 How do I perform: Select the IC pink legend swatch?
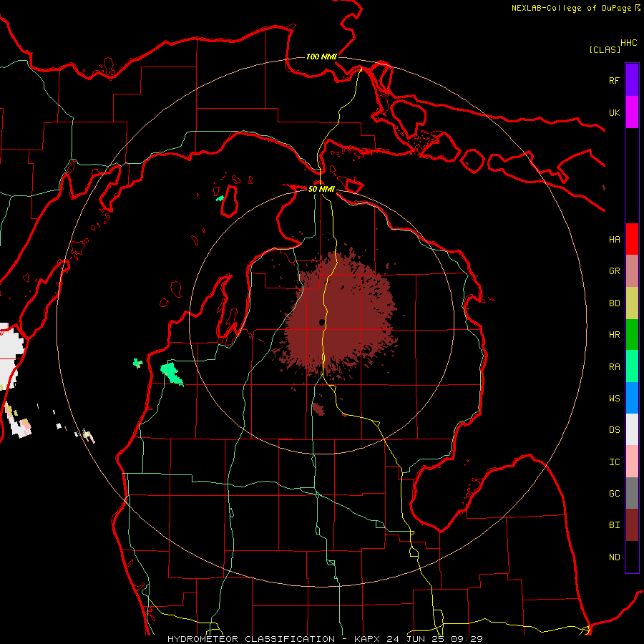pos(632,462)
